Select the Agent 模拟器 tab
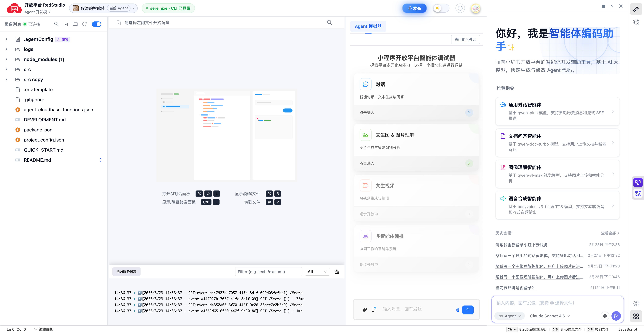The image size is (644, 333). click(x=368, y=26)
